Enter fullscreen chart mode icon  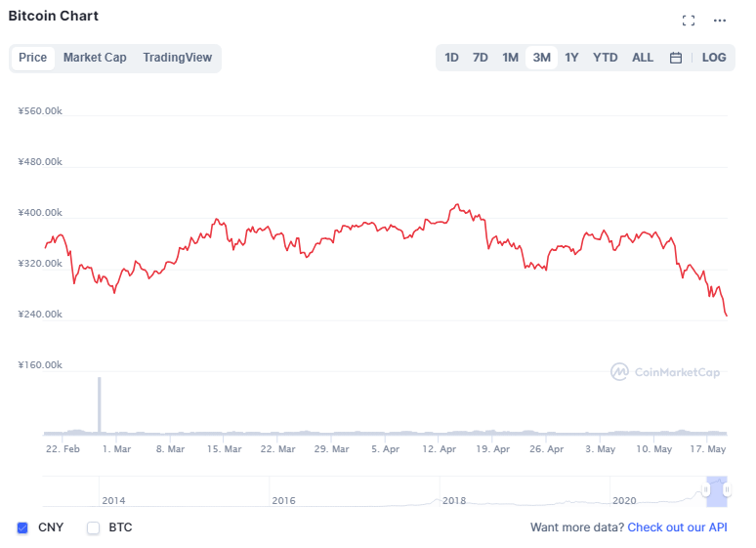click(689, 21)
